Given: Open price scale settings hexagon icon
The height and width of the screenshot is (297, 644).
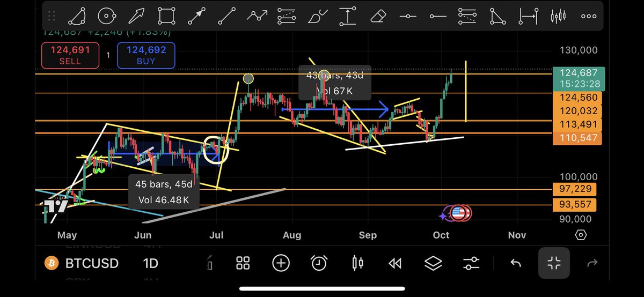Looking at the screenshot, I should click(x=581, y=235).
